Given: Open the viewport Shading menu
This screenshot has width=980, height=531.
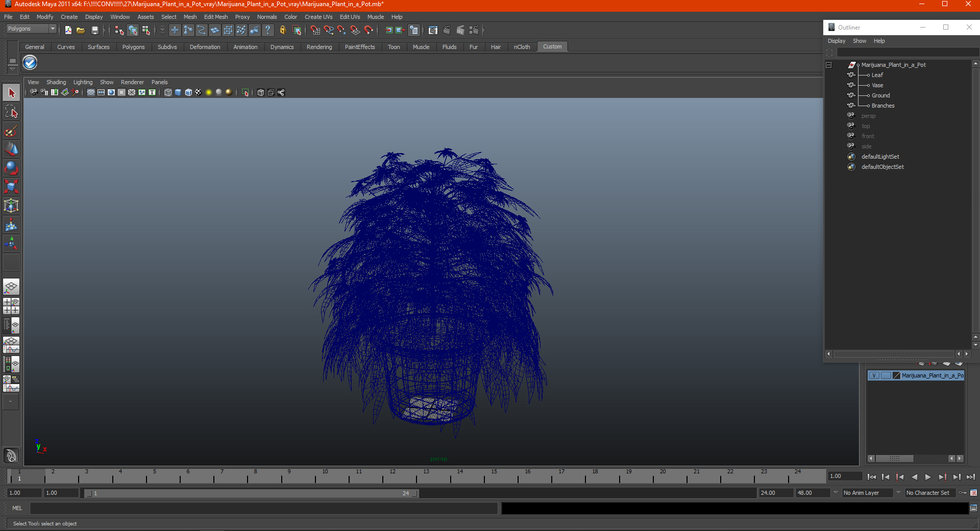Looking at the screenshot, I should pyautogui.click(x=56, y=82).
